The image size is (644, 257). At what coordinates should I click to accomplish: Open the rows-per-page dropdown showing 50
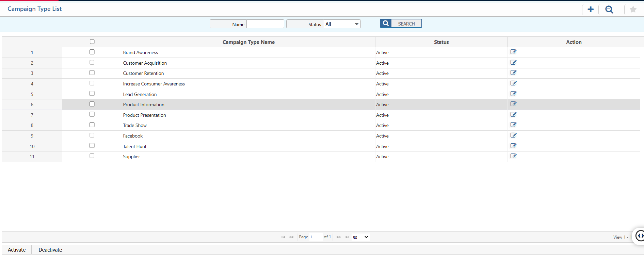pos(360,237)
